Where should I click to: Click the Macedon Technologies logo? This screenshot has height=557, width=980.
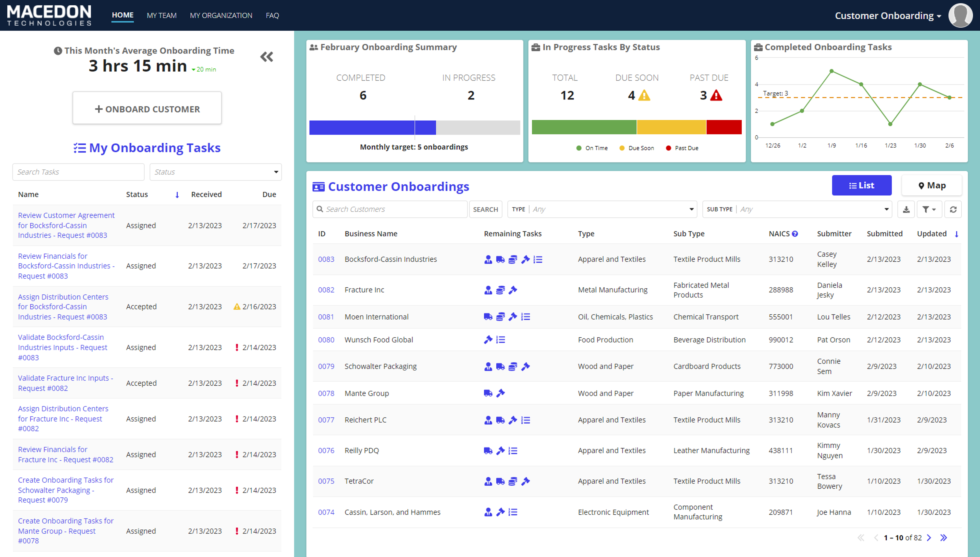[x=49, y=15]
